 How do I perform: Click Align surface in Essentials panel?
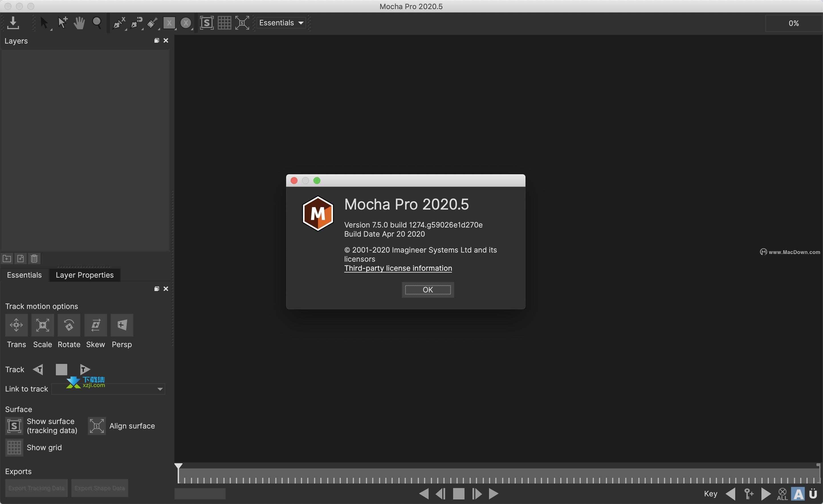coord(97,426)
